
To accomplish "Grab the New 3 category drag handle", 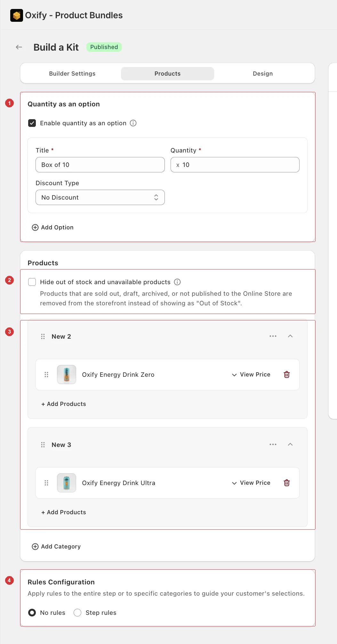I will [43, 445].
